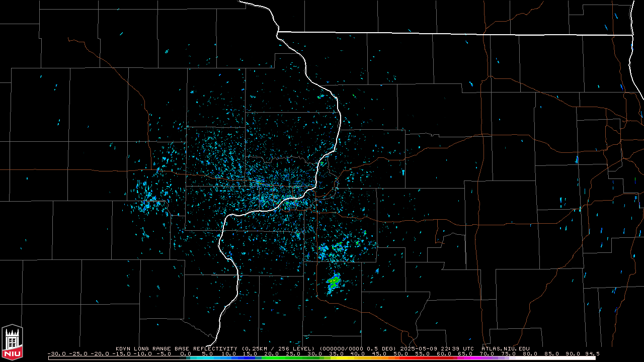Click the KDVN LONG RANGE BASE REFLECTIVITY title
Image resolution: width=644 pixels, height=362 pixels.
click(176, 348)
